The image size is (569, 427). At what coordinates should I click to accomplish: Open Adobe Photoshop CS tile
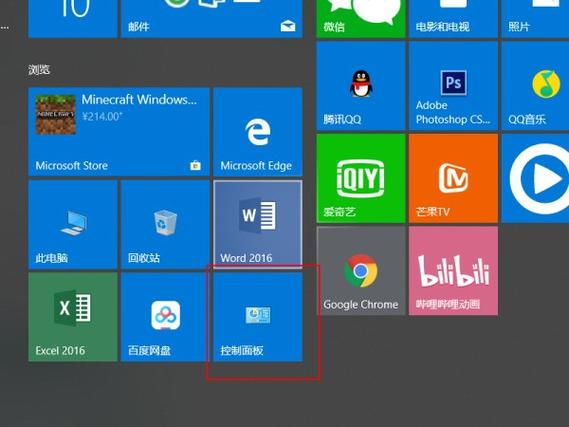[453, 86]
